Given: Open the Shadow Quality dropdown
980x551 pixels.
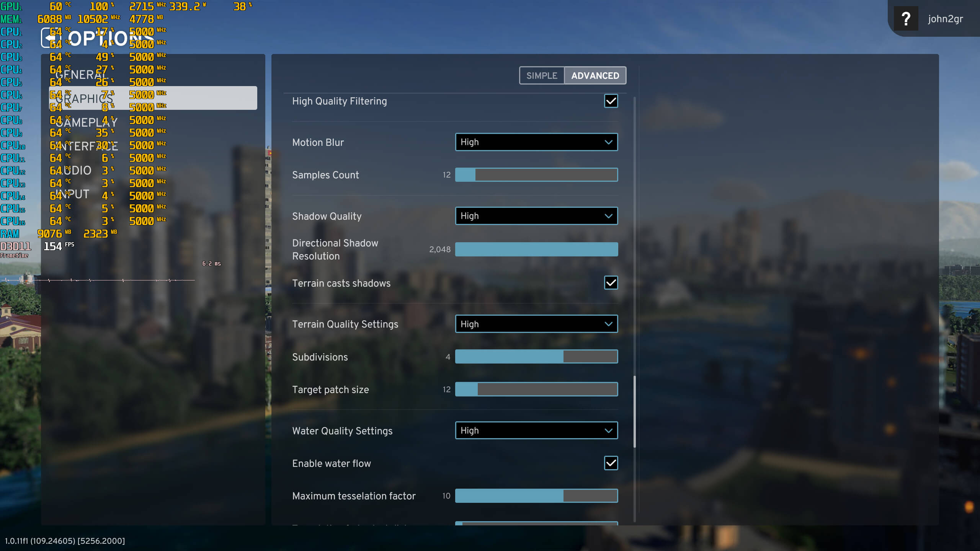Looking at the screenshot, I should tap(536, 216).
